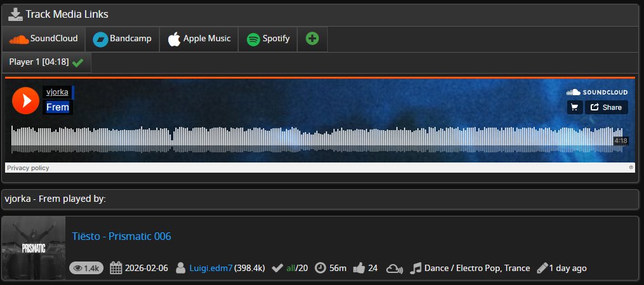The height and width of the screenshot is (285, 644).
Task: Click the music note genre icon
Action: click(x=415, y=268)
